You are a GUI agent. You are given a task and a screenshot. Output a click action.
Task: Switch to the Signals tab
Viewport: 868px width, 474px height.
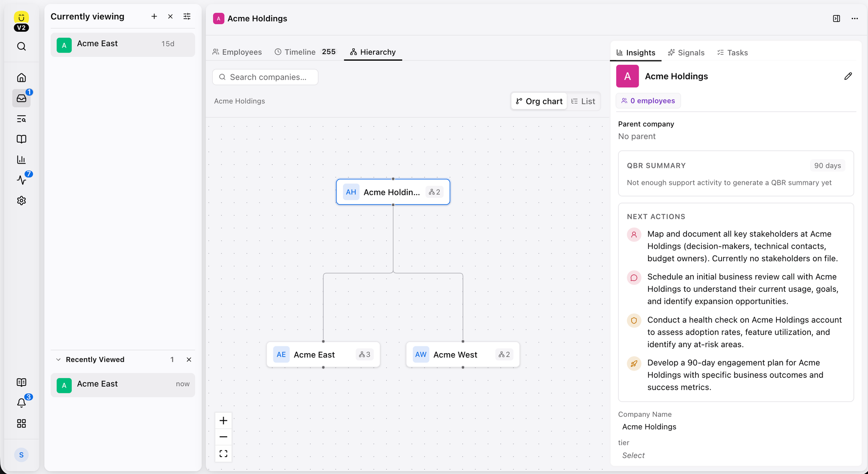coord(686,53)
